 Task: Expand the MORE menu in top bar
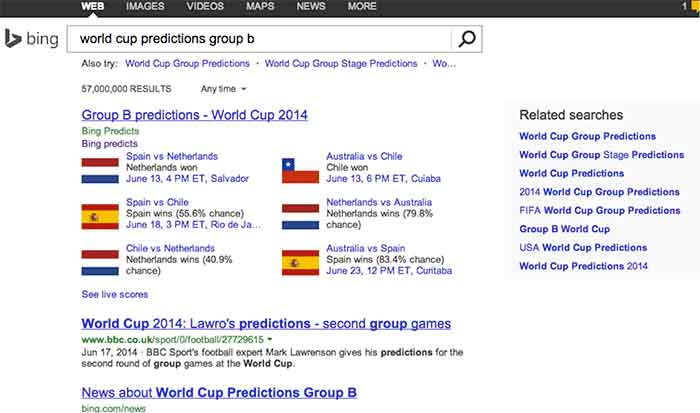pos(362,7)
